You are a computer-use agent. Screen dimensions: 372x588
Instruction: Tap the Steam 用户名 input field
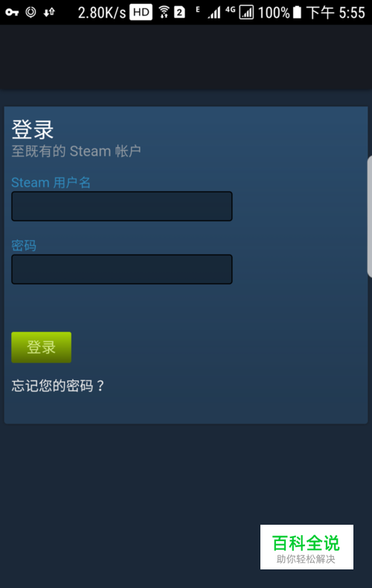click(x=122, y=206)
